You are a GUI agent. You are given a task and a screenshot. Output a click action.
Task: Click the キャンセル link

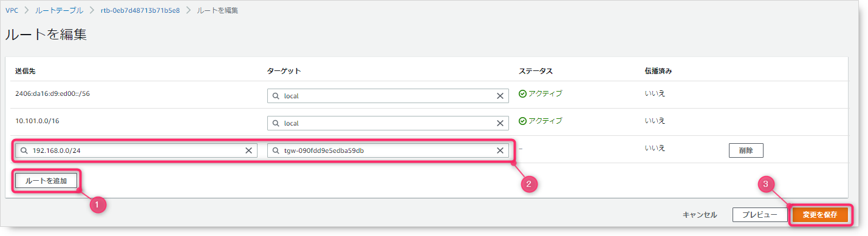pyautogui.click(x=700, y=215)
